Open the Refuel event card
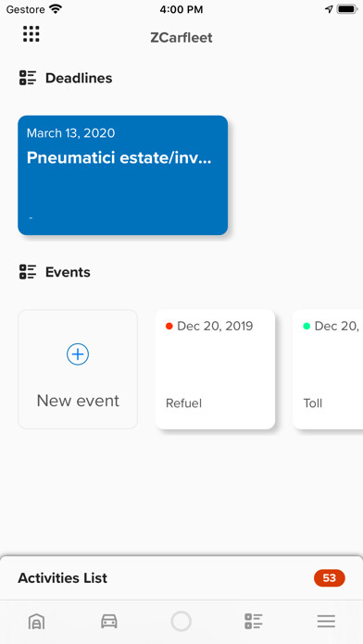Screen dimensions: 363x644 (215, 369)
